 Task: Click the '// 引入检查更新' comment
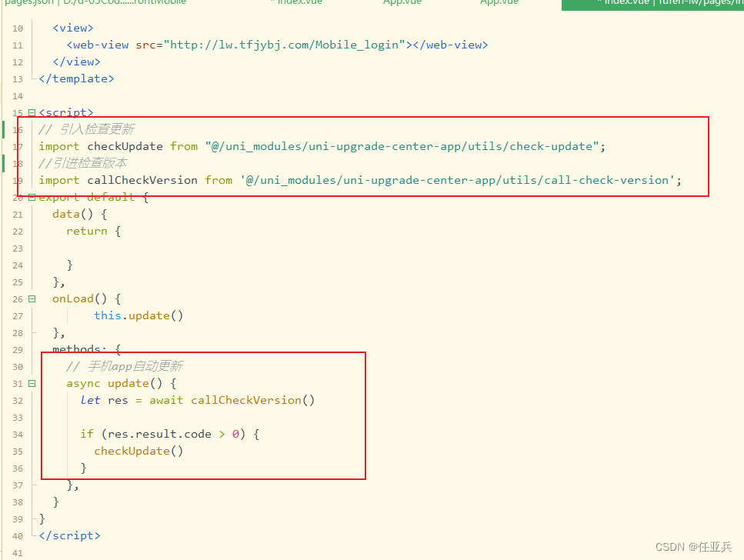tap(86, 129)
